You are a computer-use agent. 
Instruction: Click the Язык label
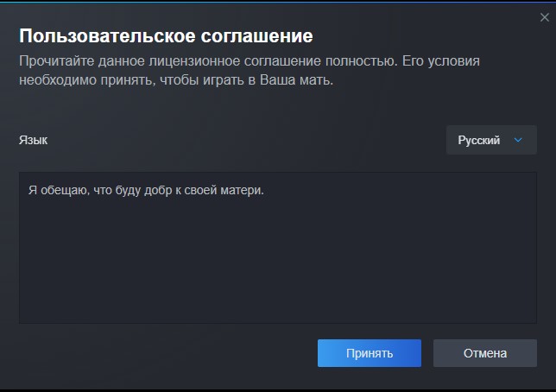coord(33,140)
